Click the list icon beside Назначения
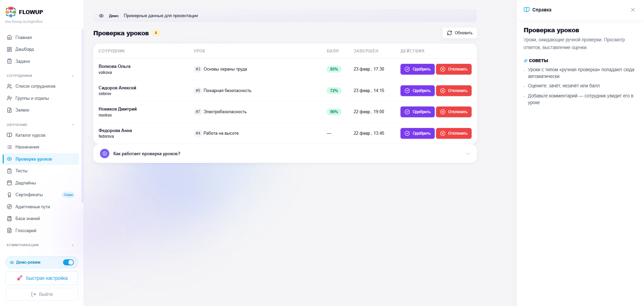The width and height of the screenshot is (644, 306). [9, 147]
